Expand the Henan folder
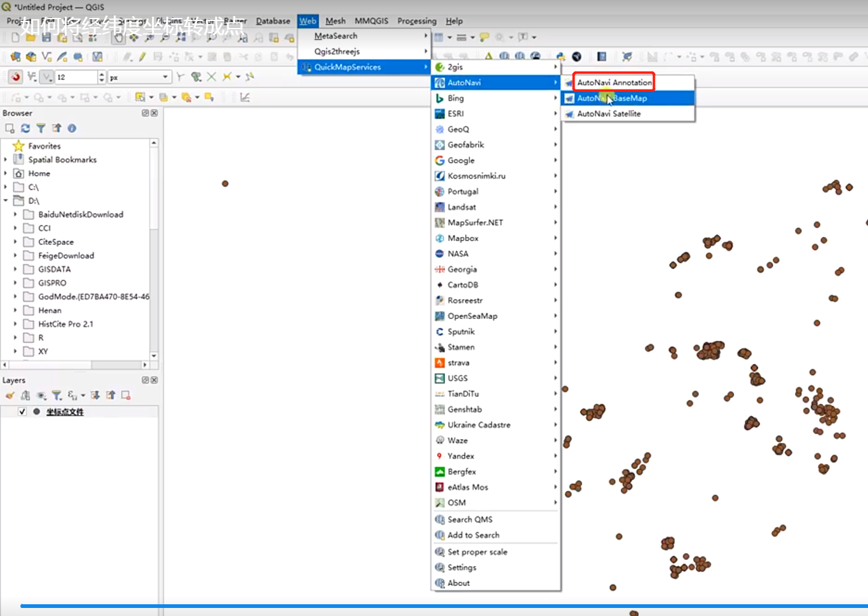Viewport: 868px width, 616px height. click(x=15, y=310)
